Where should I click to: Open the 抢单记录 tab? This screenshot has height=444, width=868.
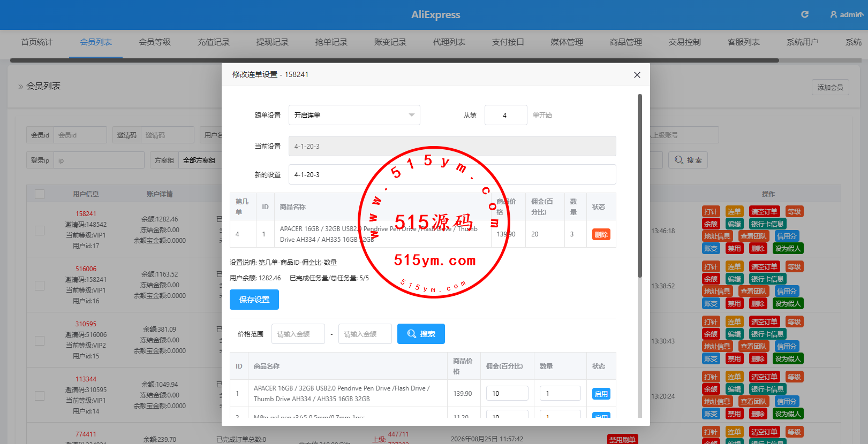pos(331,42)
